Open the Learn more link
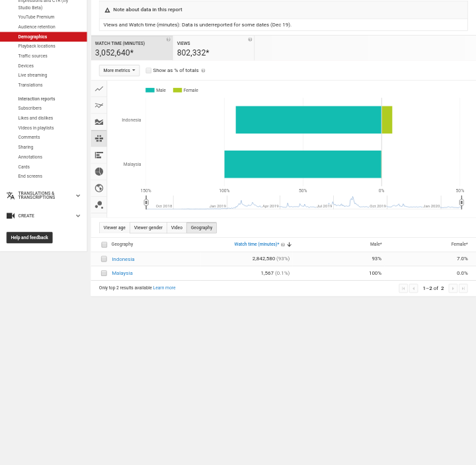476x465 pixels. click(164, 288)
